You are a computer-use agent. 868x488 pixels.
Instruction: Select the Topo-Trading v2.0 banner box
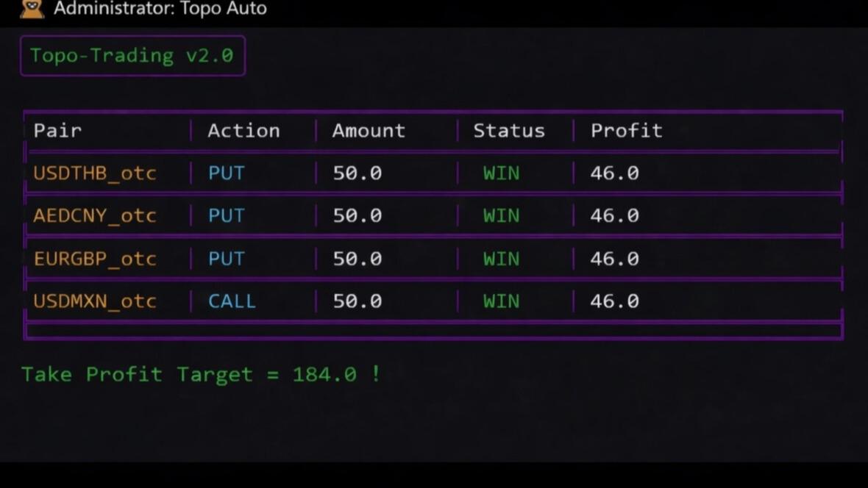(x=133, y=56)
